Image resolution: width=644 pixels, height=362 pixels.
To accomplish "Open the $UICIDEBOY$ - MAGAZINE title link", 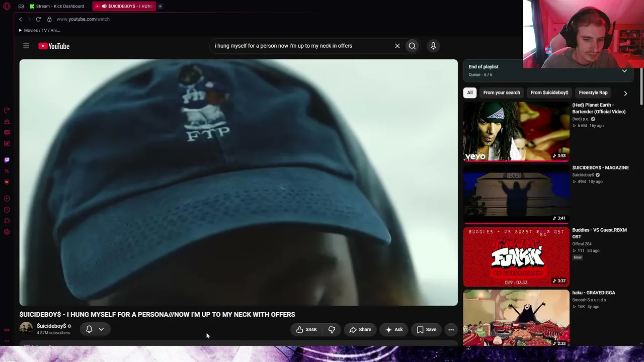I will (x=600, y=168).
